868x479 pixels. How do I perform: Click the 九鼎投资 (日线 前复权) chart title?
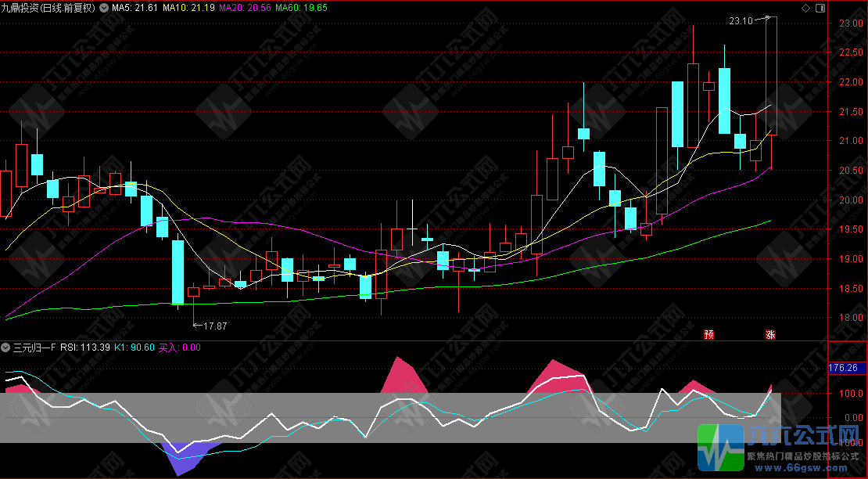point(48,8)
